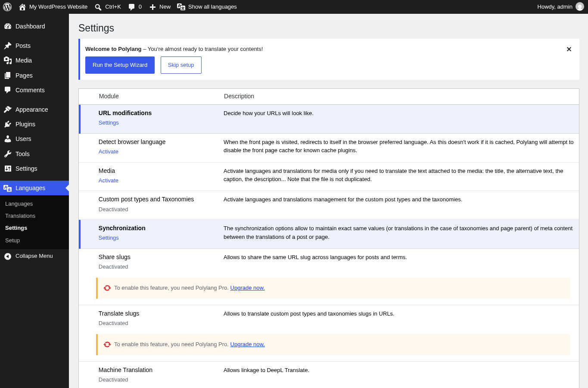The image size is (588, 388).
Task: Click the Users person icon
Action: coord(8,139)
